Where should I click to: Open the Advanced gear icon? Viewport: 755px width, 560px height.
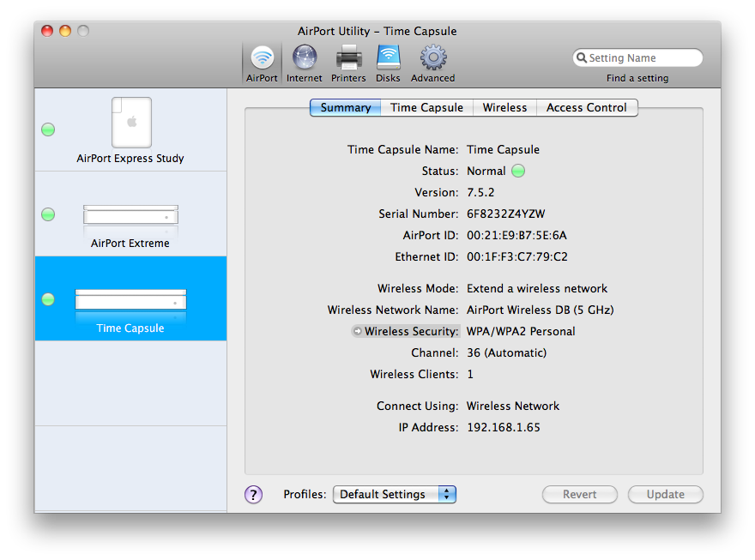click(433, 57)
